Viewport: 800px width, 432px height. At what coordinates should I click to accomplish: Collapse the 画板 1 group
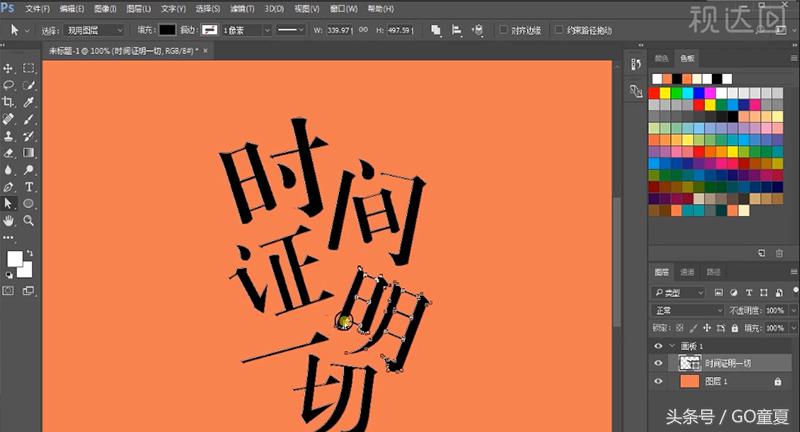coord(671,346)
